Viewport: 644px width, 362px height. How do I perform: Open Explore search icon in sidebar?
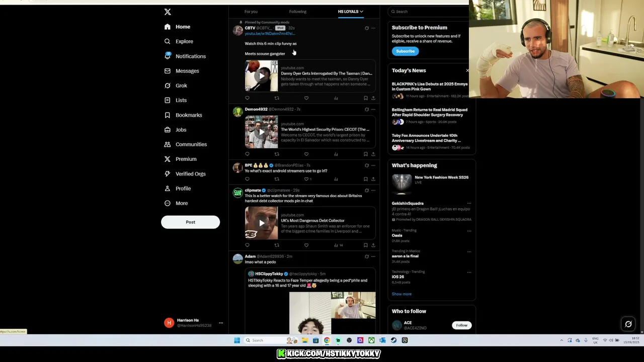tap(168, 41)
